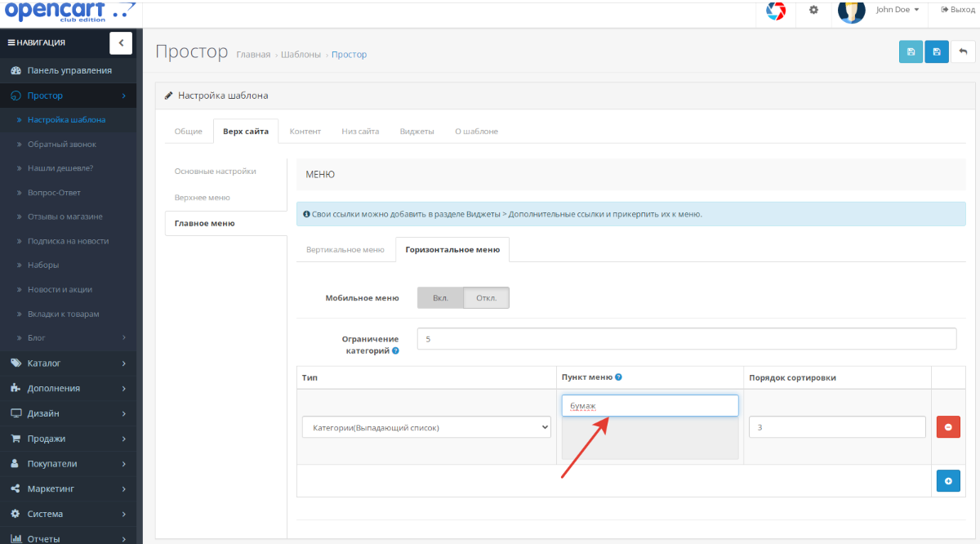
Task: Open Основные настройки section
Action: (215, 172)
